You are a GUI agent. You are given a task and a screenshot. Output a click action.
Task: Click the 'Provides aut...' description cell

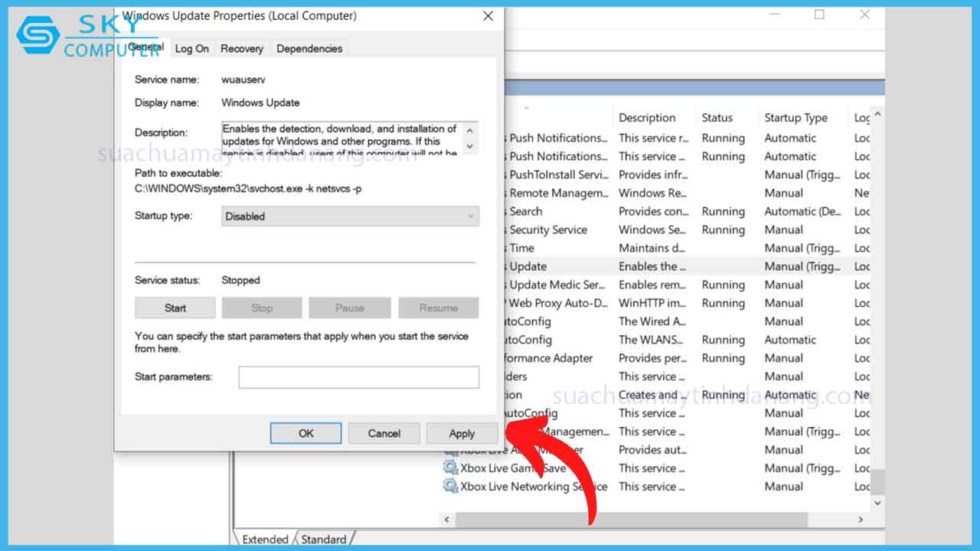pos(652,450)
